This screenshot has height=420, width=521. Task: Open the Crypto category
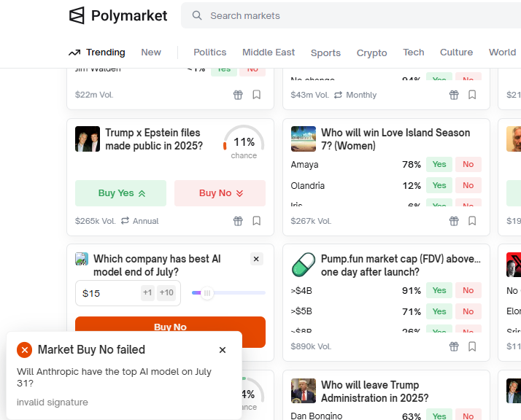point(372,52)
